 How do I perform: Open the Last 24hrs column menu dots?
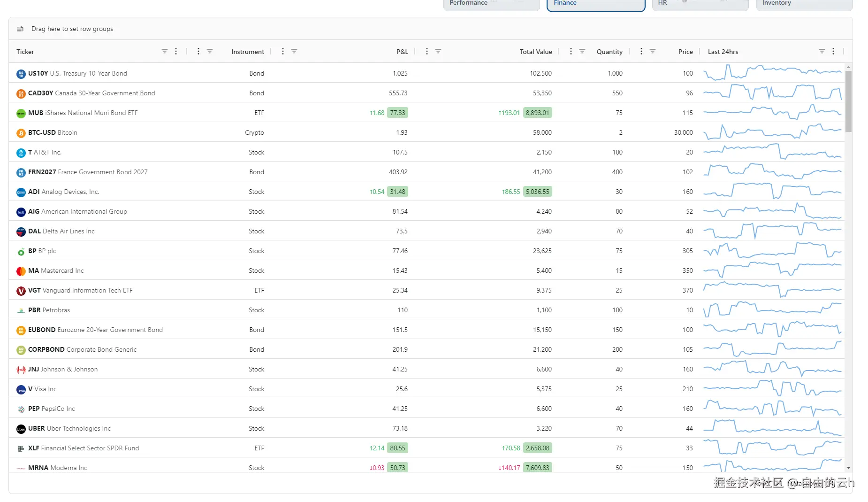point(833,51)
